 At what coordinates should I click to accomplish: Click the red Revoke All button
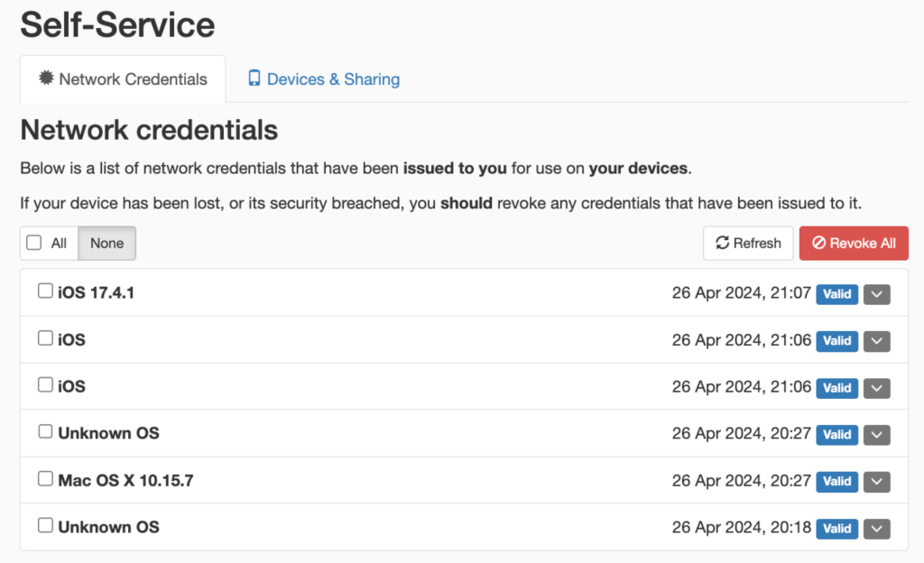pyautogui.click(x=854, y=243)
